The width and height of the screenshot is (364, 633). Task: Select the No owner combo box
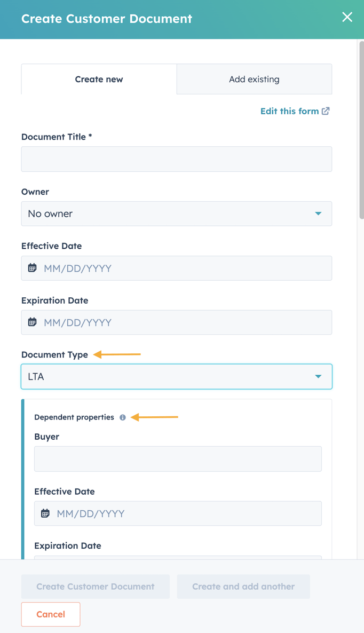[176, 213]
